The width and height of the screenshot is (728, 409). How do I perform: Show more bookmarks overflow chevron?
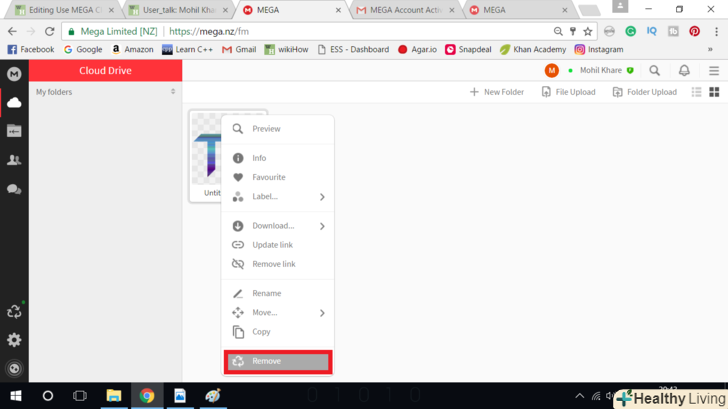tap(710, 50)
